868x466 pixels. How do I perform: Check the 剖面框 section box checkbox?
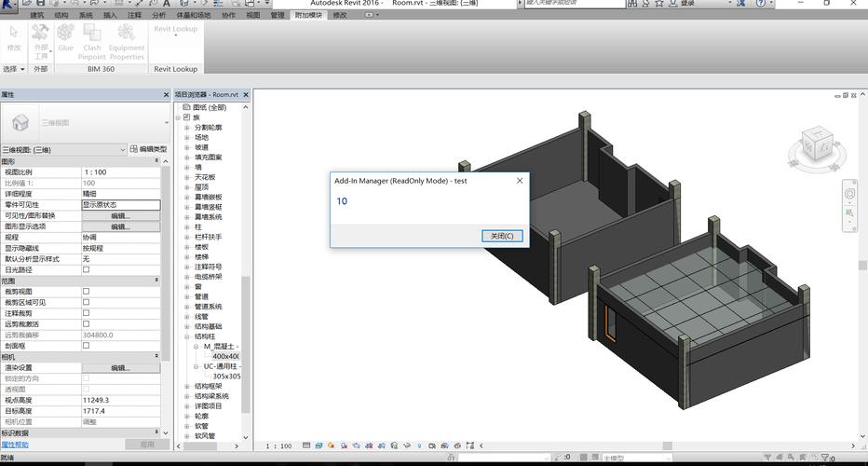point(87,345)
